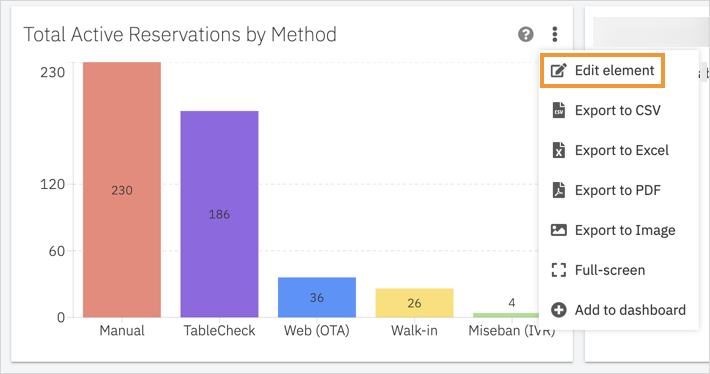Viewport: 710px width, 374px height.
Task: Select Export to PDF entry
Action: point(619,190)
